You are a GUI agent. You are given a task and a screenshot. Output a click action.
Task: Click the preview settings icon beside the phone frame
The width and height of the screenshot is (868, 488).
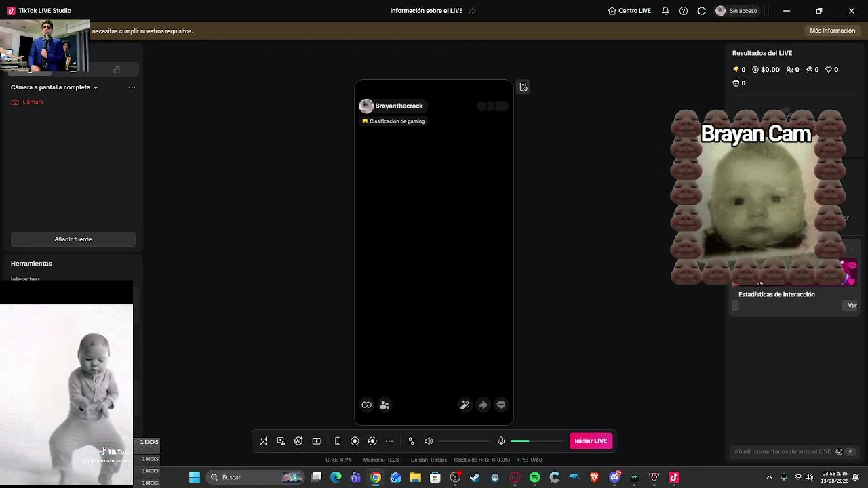524,87
